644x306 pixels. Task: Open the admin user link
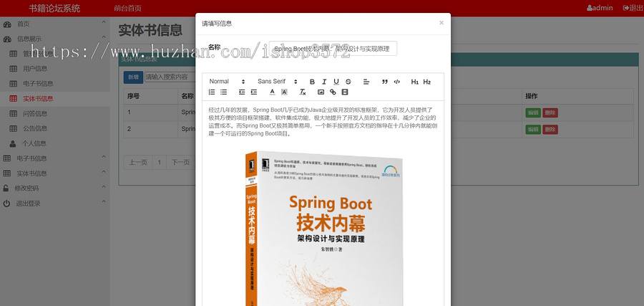[600, 8]
